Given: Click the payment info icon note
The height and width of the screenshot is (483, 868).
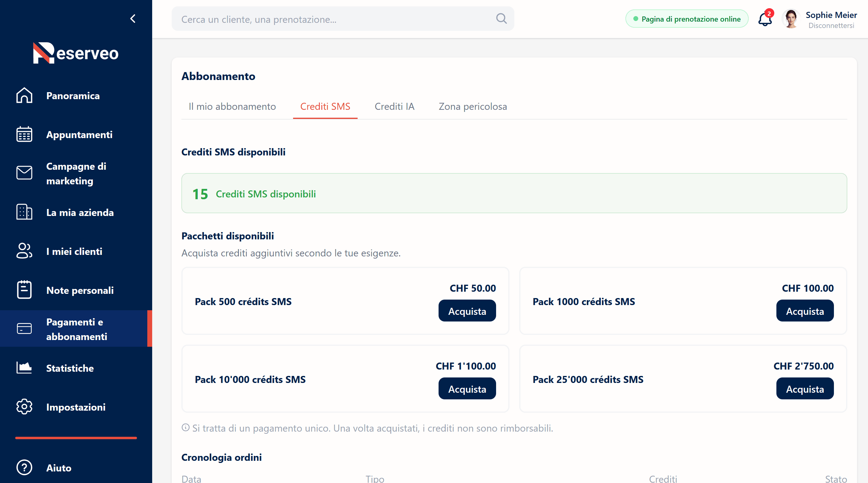Looking at the screenshot, I should pos(185,428).
